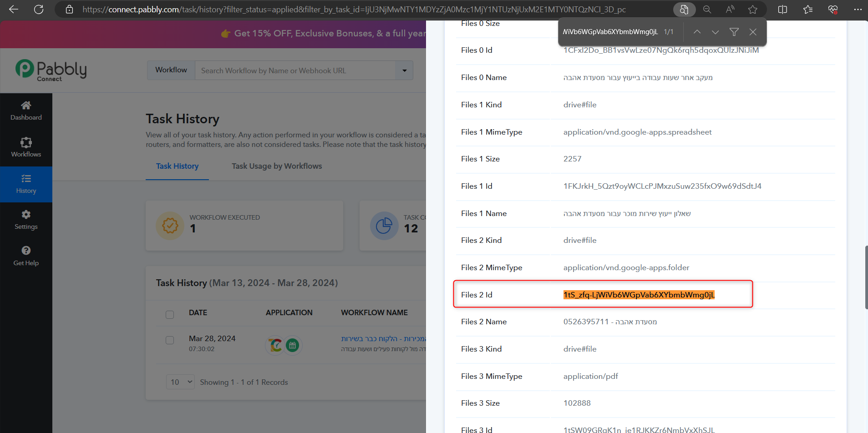Select the Files 1 Size value 2257
868x433 pixels.
point(572,159)
